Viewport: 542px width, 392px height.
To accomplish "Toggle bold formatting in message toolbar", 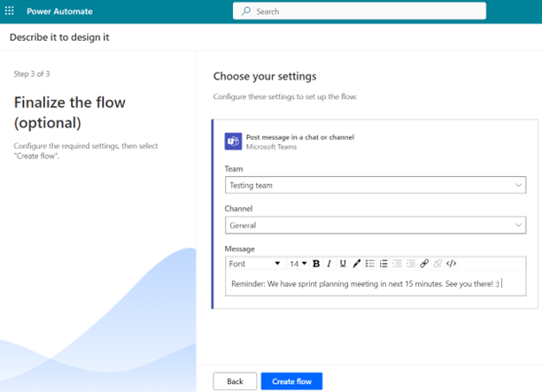I will tap(316, 264).
